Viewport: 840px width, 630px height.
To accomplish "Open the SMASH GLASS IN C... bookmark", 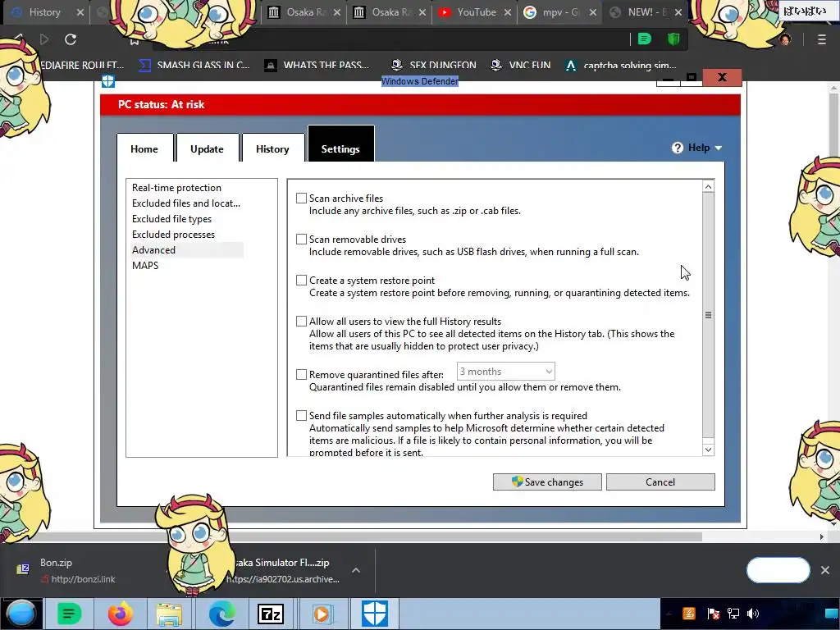I will pos(194,65).
